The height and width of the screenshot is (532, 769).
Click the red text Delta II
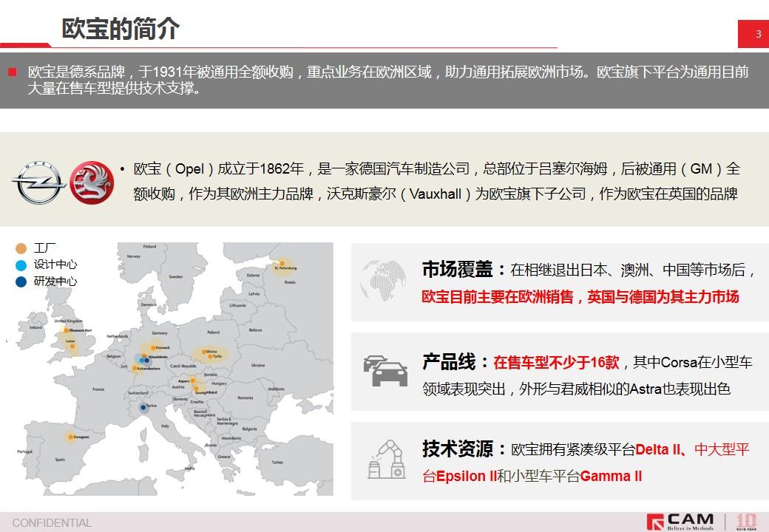tap(658, 449)
